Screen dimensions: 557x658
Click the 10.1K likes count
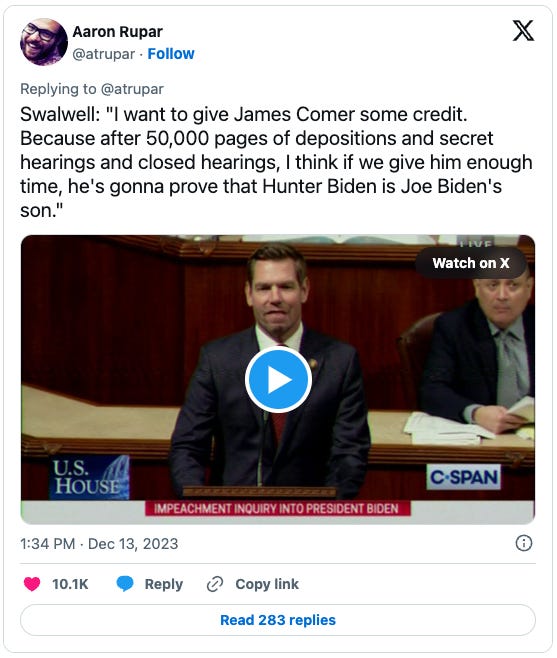(70, 584)
